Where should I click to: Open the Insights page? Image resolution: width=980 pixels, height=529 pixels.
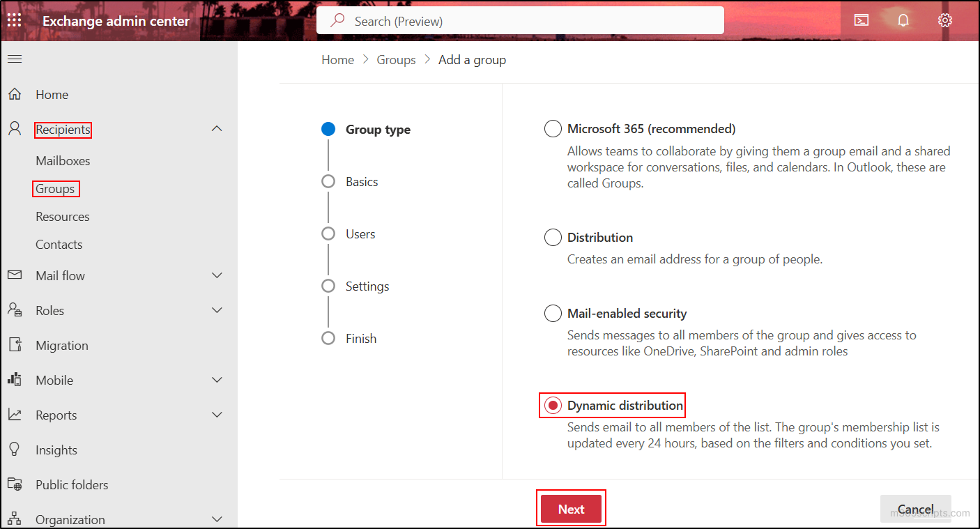tap(56, 450)
